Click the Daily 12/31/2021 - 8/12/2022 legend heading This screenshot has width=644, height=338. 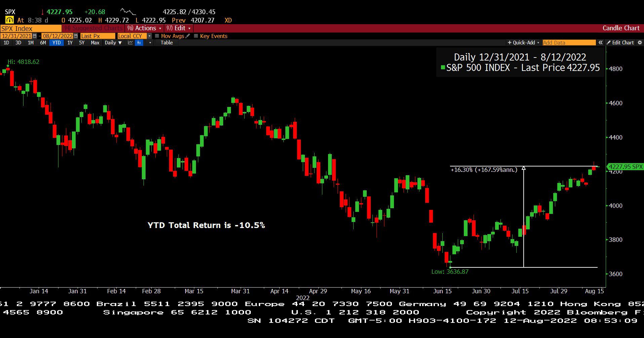pyautogui.click(x=520, y=57)
